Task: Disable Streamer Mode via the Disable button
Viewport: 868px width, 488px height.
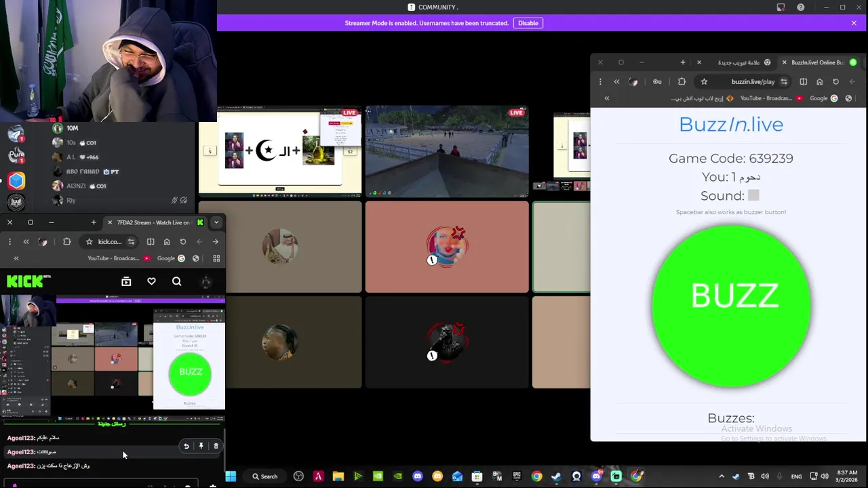Action: (x=528, y=23)
